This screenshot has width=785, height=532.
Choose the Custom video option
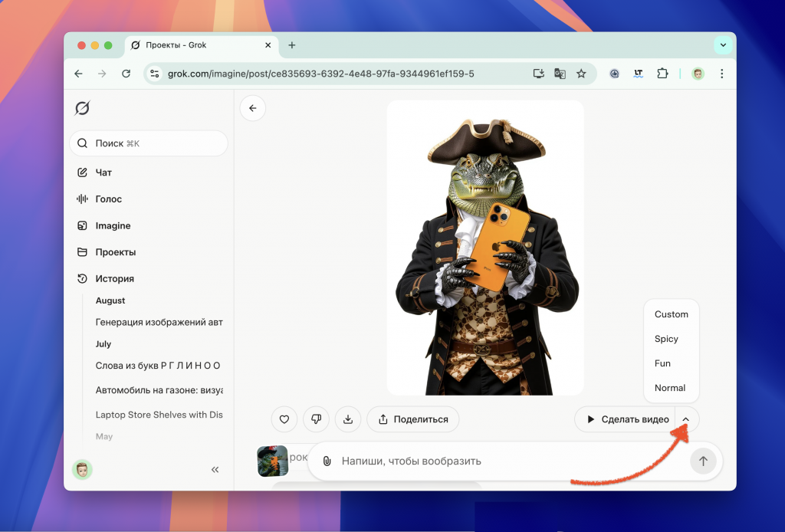point(671,314)
